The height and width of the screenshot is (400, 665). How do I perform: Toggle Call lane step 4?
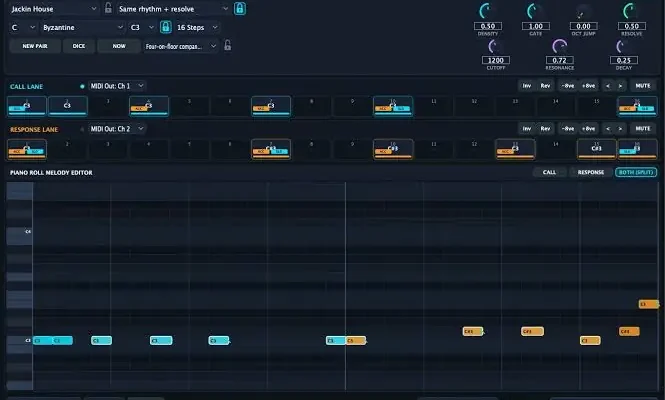point(149,106)
